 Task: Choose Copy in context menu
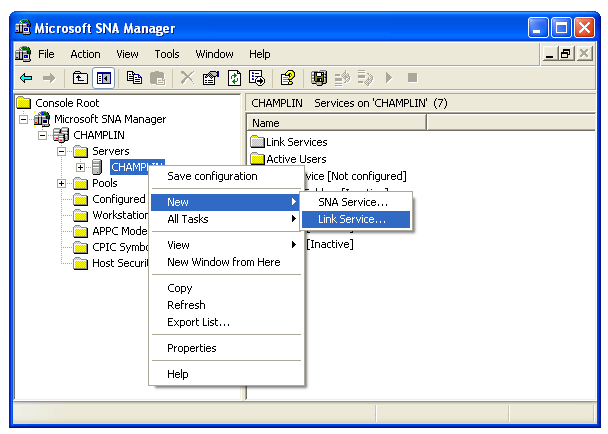[x=225, y=288]
